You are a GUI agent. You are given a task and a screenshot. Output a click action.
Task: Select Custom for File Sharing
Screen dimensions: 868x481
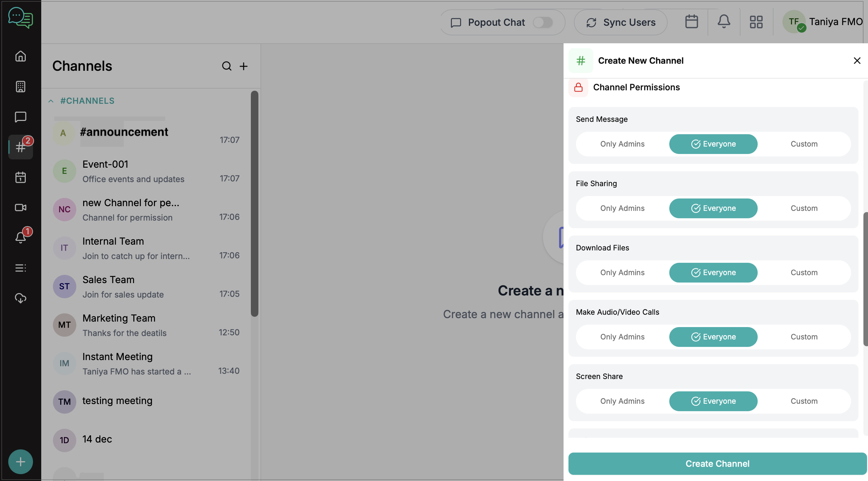tap(804, 208)
